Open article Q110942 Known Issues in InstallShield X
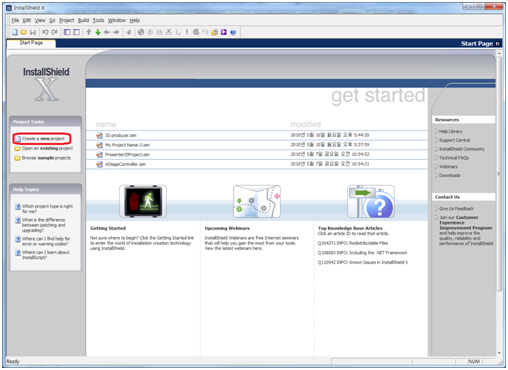508x370 pixels. [363, 263]
